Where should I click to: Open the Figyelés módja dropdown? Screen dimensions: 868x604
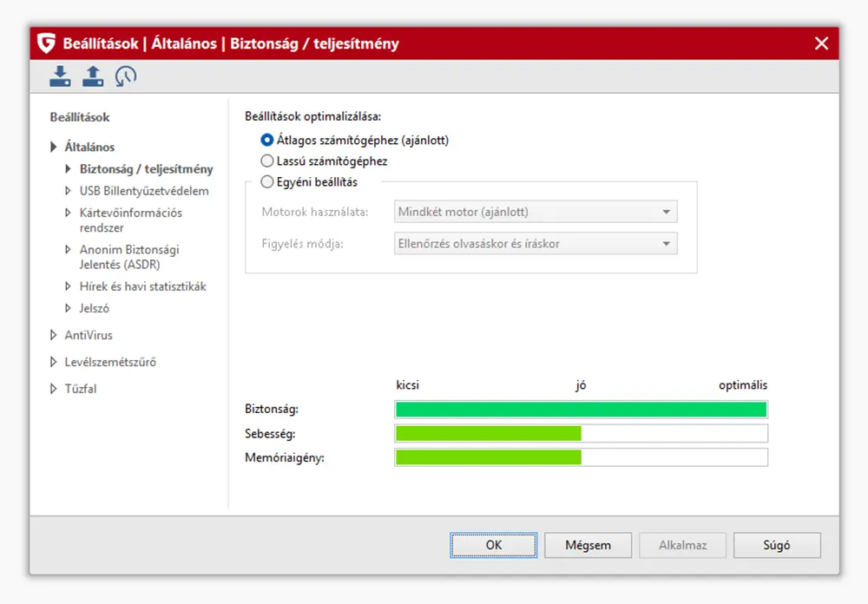point(536,244)
